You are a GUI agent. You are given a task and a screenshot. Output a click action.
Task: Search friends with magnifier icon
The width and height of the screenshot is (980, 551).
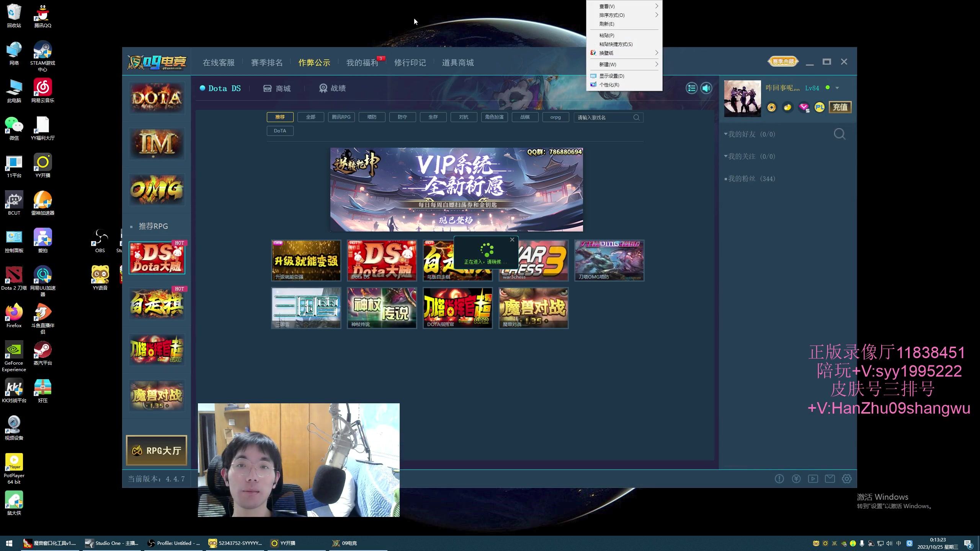point(840,134)
